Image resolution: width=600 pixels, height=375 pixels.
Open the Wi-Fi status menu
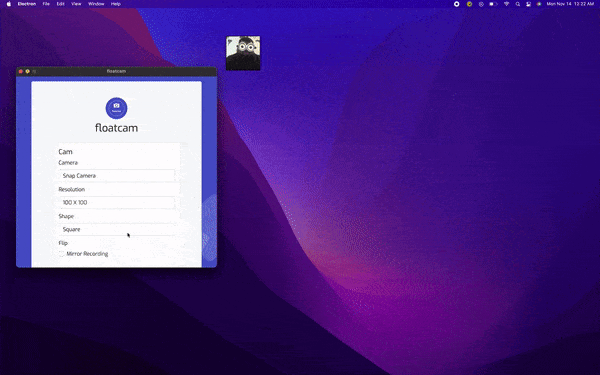point(507,4)
